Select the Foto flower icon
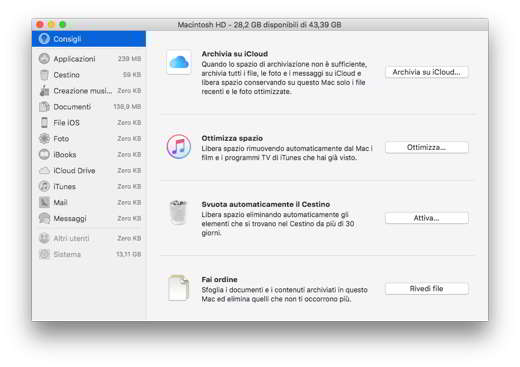Viewport: 520px width, 367px height. point(44,138)
